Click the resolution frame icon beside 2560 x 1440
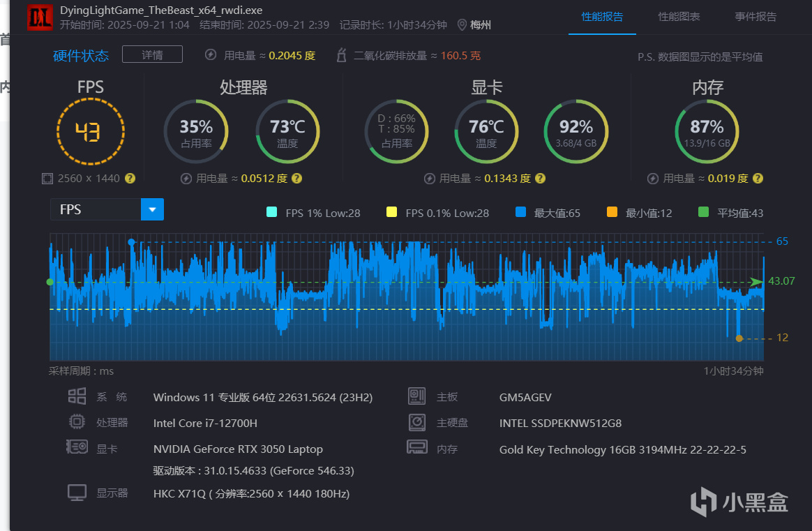 pos(47,179)
